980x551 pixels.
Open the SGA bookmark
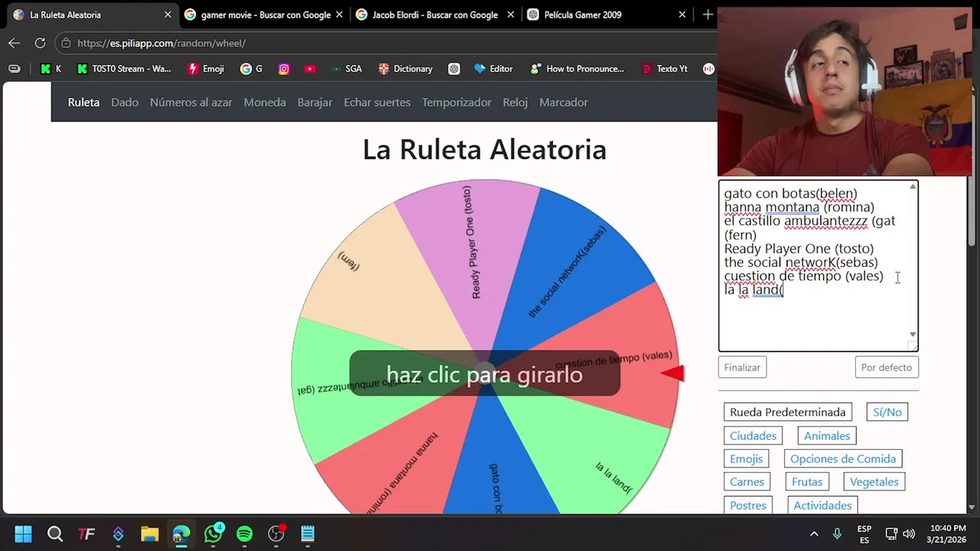346,69
